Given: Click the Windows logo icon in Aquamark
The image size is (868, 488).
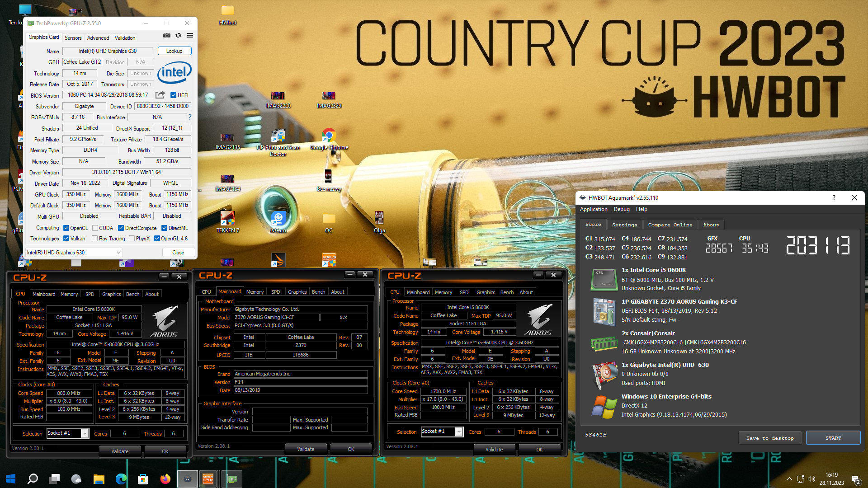Looking at the screenshot, I should coord(604,407).
